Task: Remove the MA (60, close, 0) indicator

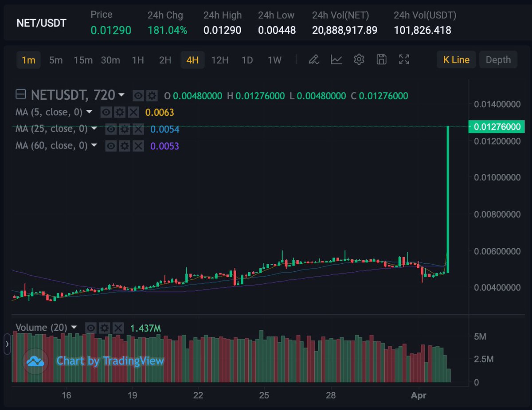Action: tap(138, 146)
